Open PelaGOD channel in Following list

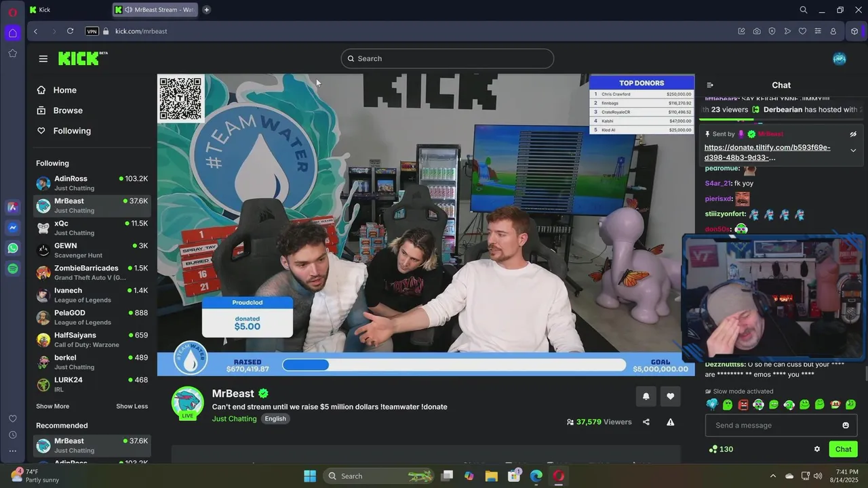[x=92, y=318]
